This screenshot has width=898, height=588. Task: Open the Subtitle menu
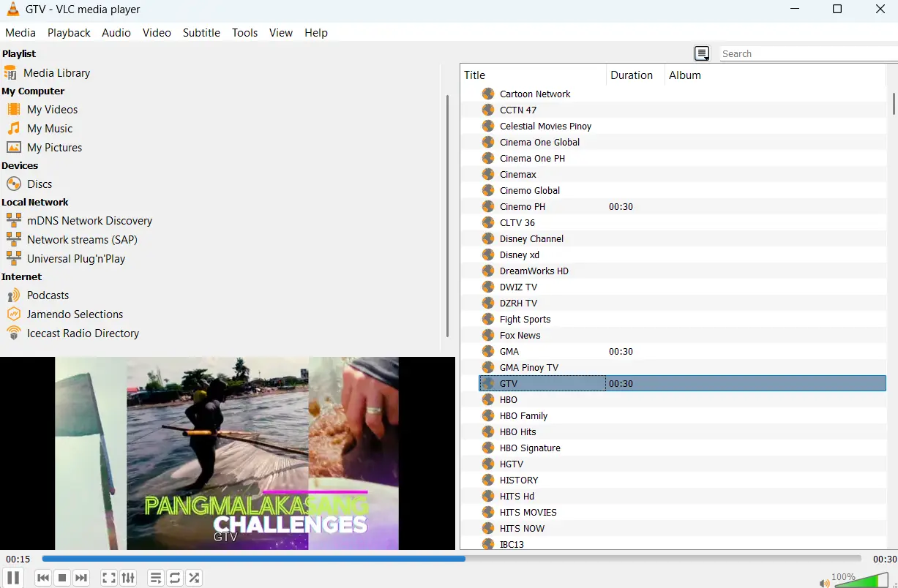click(201, 32)
